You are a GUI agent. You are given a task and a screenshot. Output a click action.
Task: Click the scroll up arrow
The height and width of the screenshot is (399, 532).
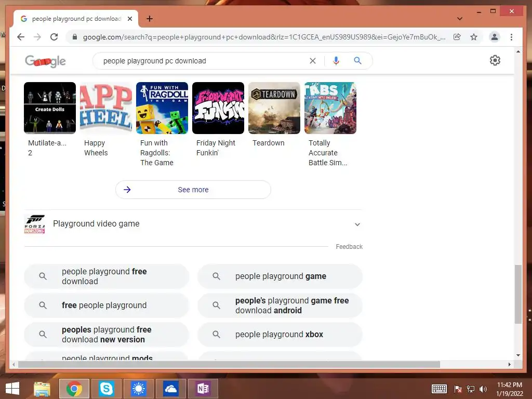pos(518,51)
